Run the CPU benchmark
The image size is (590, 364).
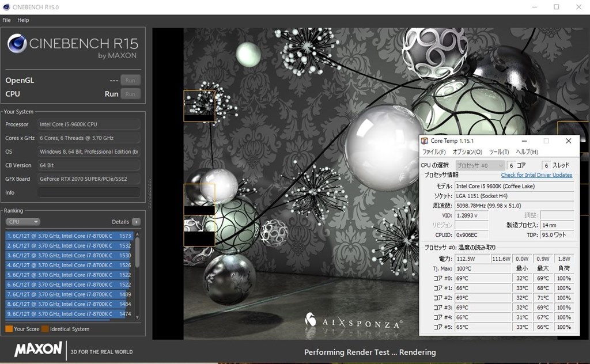130,94
